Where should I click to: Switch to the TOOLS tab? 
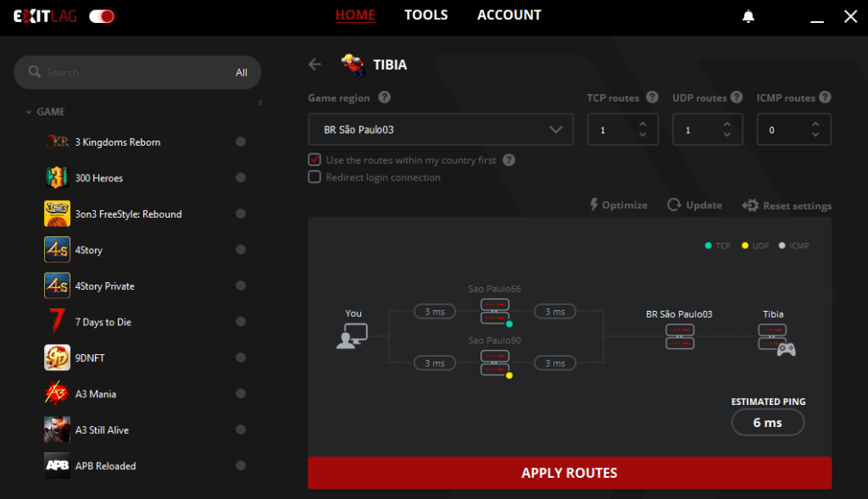pos(426,15)
